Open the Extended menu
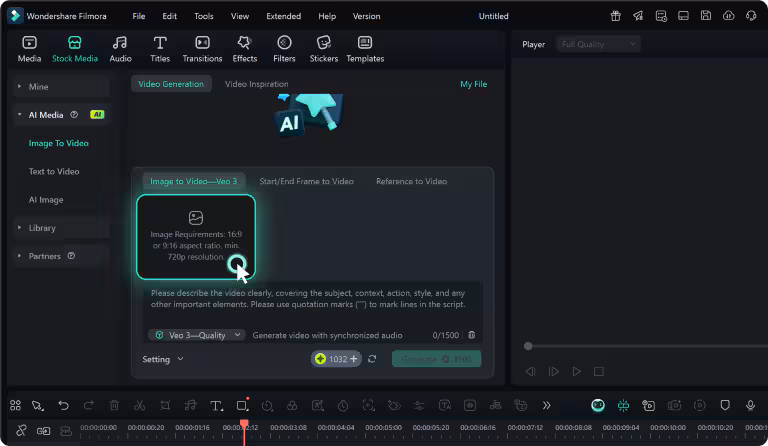 [283, 16]
